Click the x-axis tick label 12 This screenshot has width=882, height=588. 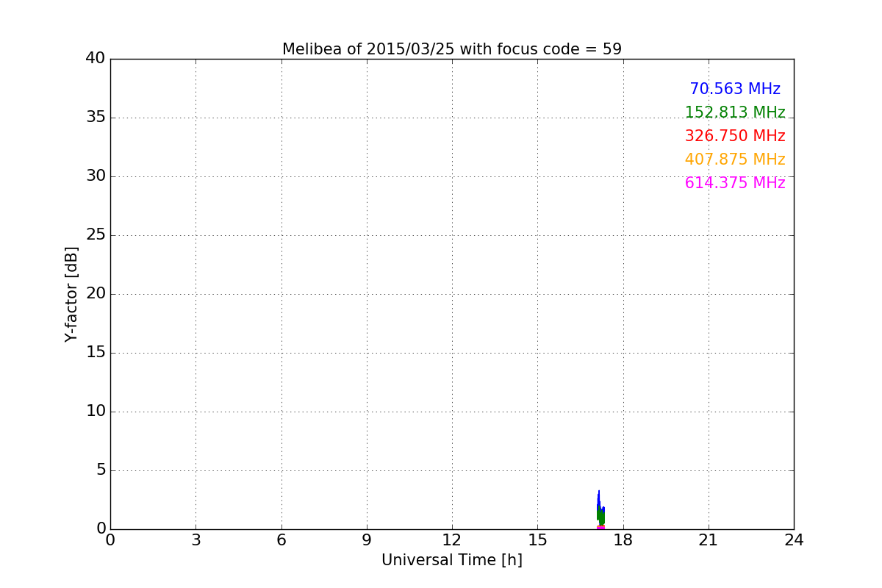[452, 540]
